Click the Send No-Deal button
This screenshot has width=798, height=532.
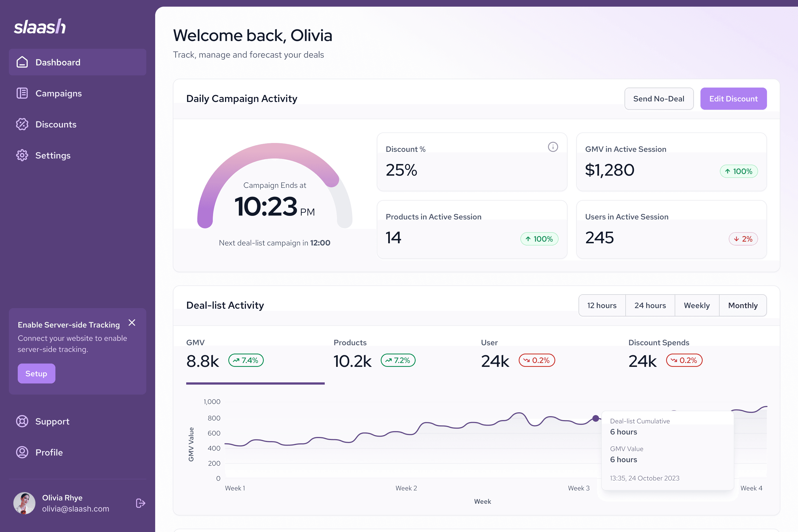[x=659, y=99]
